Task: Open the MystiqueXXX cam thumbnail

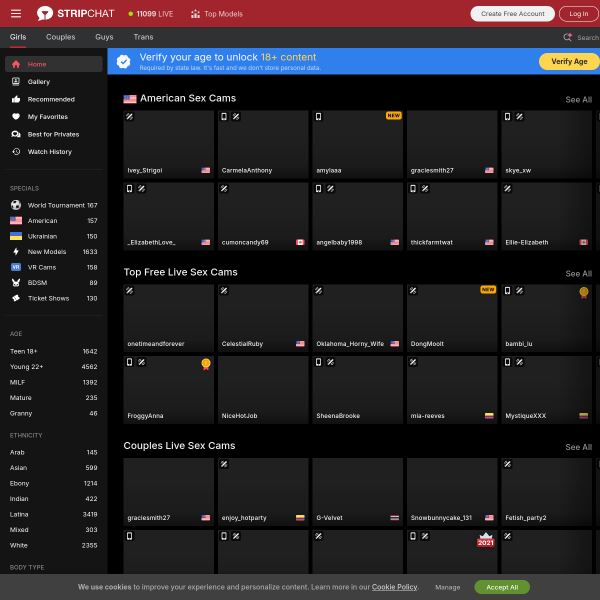Action: pos(547,390)
